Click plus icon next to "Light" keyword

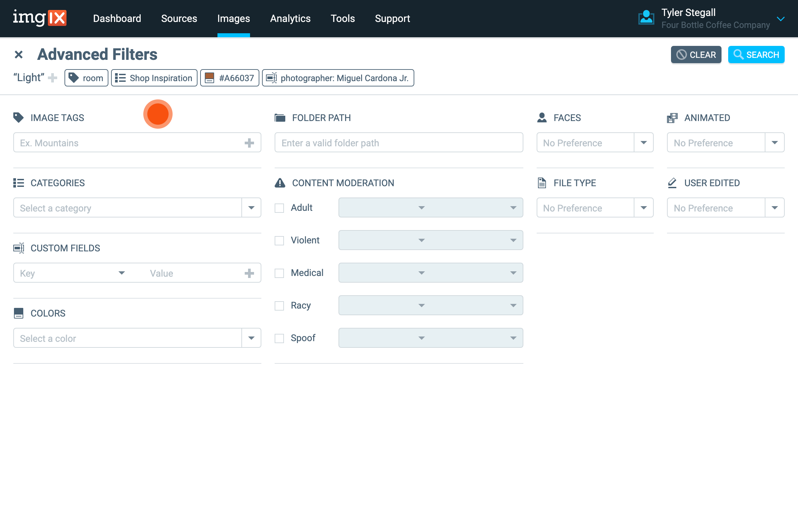click(x=53, y=78)
